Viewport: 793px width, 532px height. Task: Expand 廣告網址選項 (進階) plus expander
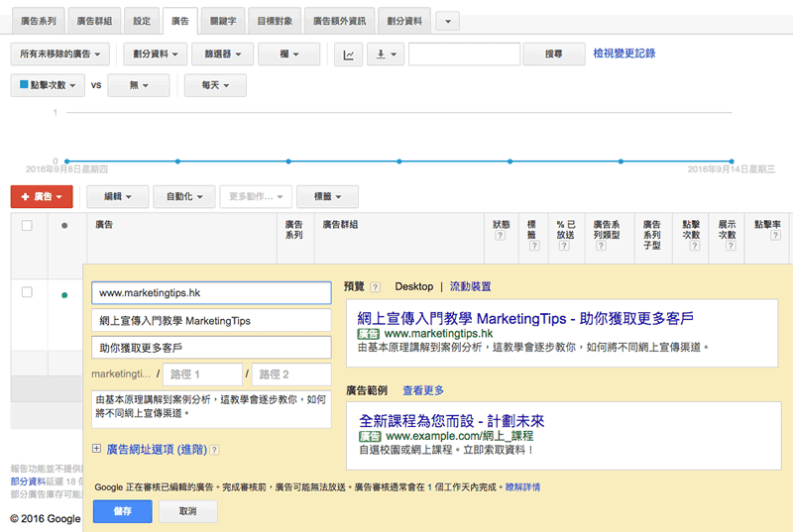pyautogui.click(x=96, y=449)
